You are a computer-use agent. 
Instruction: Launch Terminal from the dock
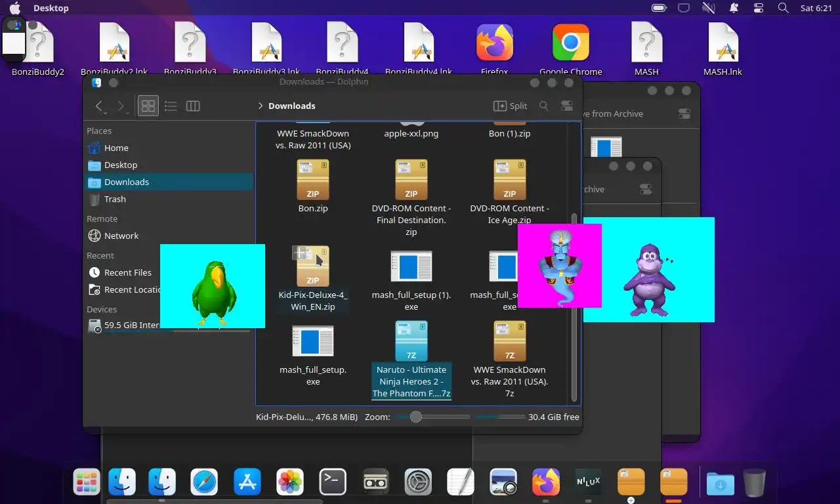coord(333,482)
